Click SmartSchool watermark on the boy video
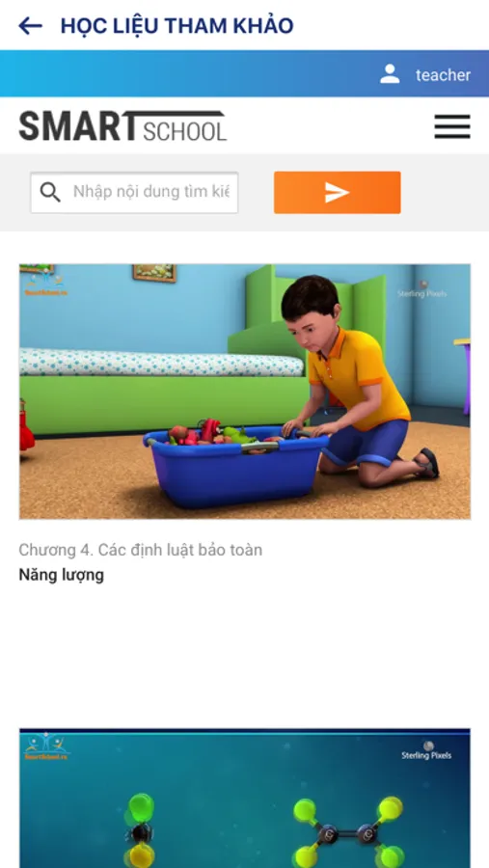 [46, 285]
